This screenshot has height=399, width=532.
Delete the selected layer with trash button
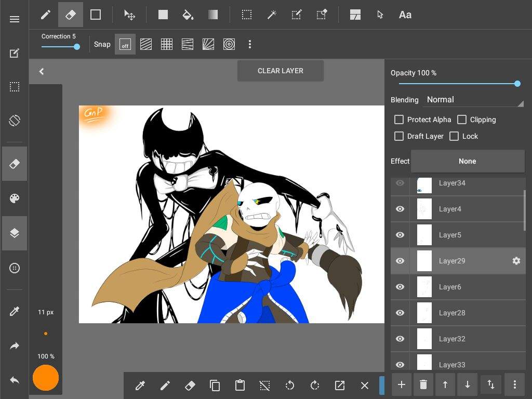pos(423,384)
